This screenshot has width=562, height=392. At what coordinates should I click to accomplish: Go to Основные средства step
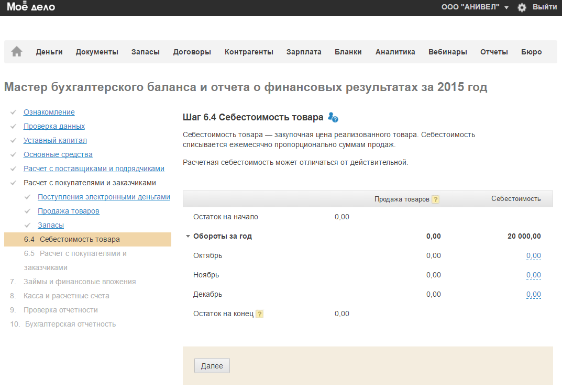(58, 154)
